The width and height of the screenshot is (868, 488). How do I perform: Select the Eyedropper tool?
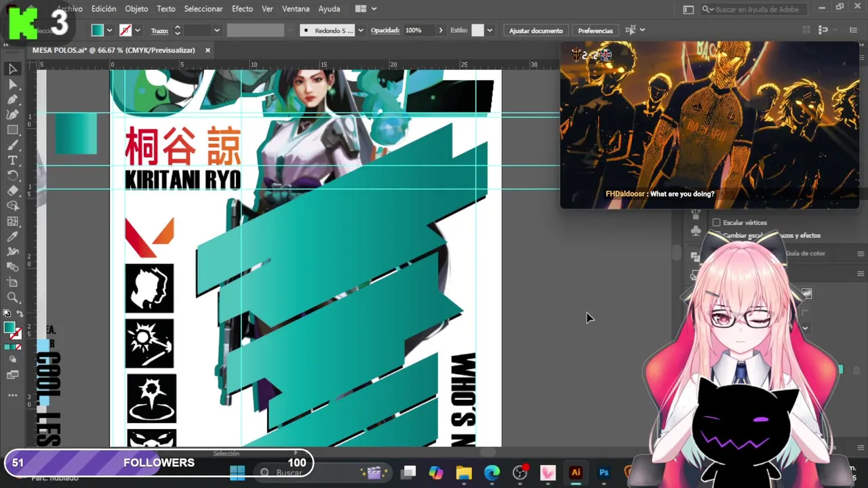click(12, 237)
